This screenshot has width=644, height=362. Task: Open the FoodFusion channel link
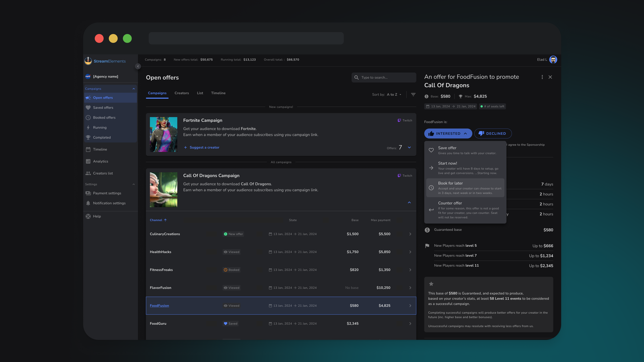tap(159, 306)
